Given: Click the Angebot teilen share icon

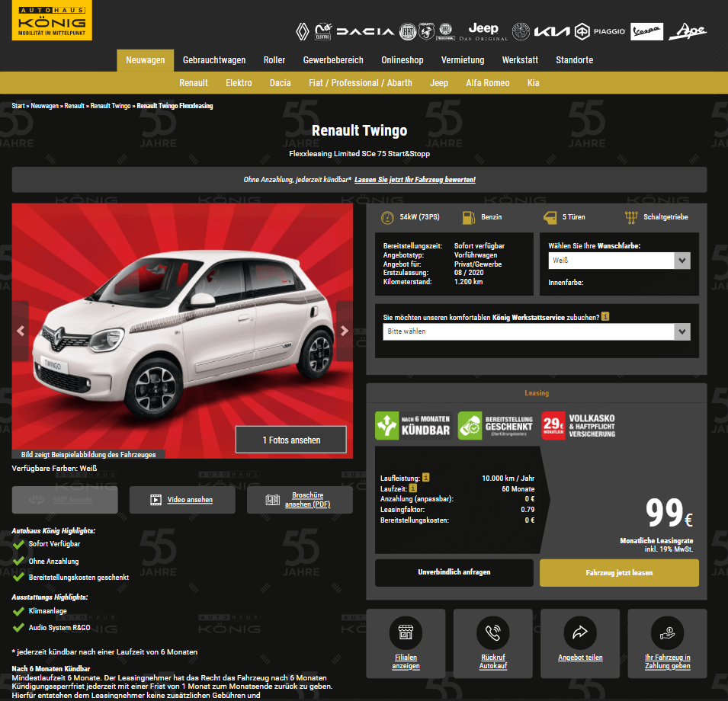Looking at the screenshot, I should tap(580, 632).
